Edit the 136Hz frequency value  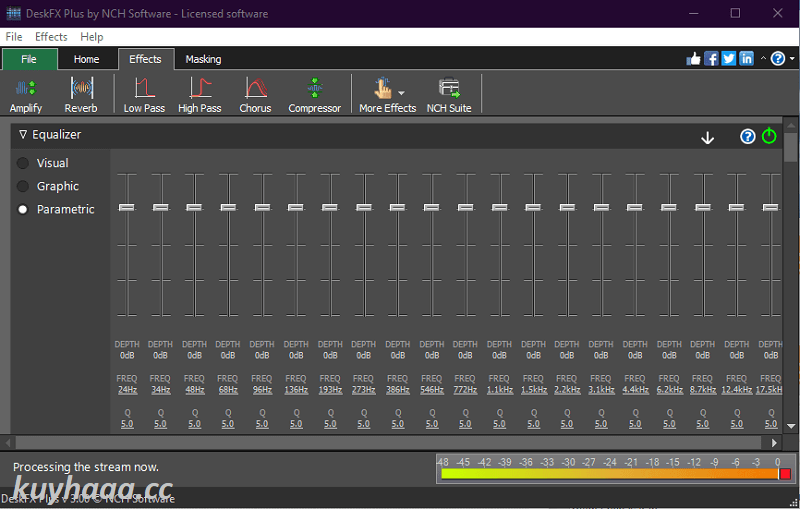pyautogui.click(x=296, y=390)
